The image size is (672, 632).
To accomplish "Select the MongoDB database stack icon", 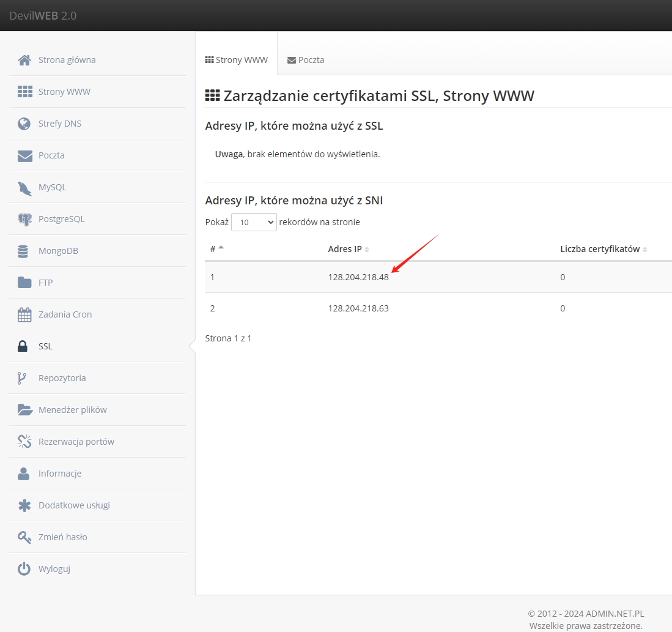I will click(24, 251).
